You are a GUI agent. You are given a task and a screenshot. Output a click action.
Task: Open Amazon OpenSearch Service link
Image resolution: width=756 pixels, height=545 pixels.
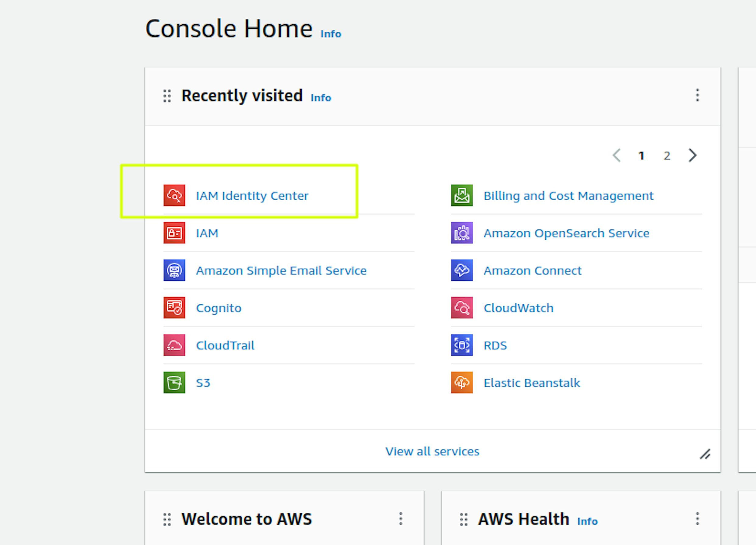tap(566, 233)
